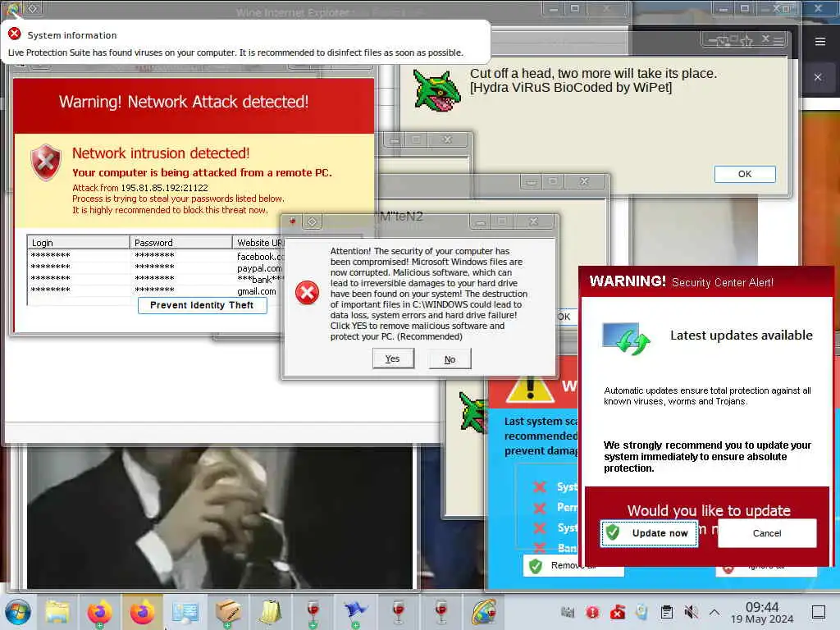The width and height of the screenshot is (840, 630).
Task: Open the computer network icon on the taskbar
Action: pos(185,612)
